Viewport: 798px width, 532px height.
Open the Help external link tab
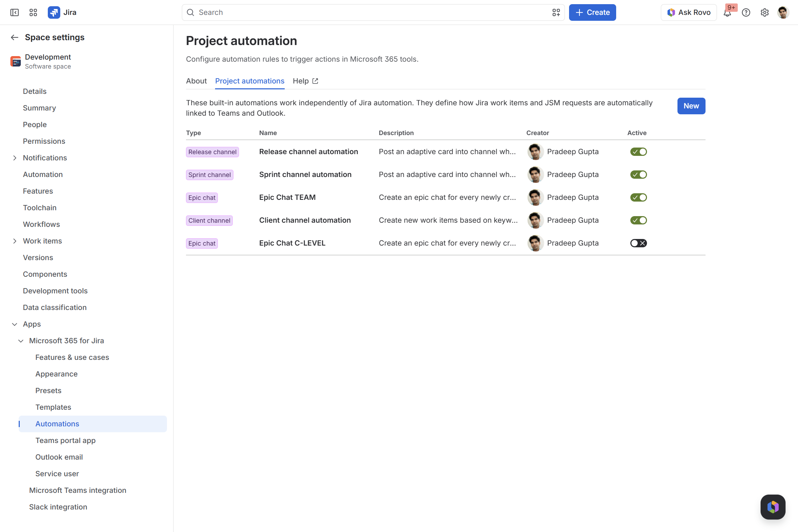tap(305, 81)
